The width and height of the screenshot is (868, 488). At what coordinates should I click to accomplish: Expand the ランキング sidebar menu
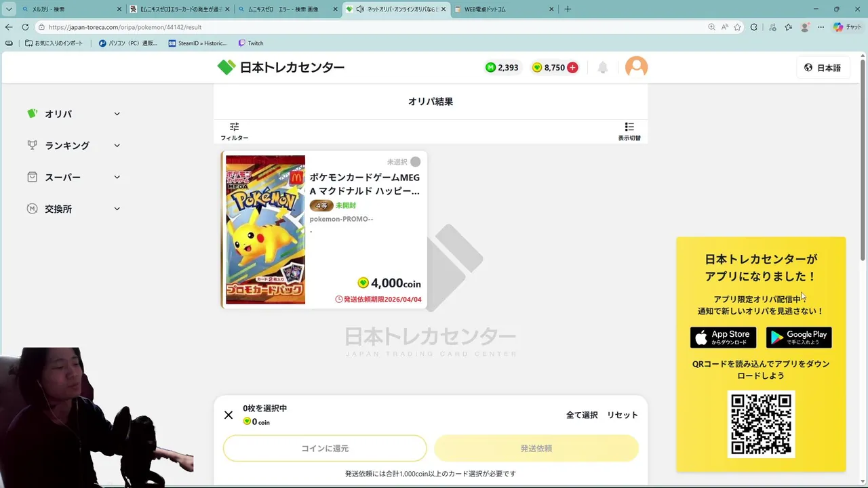coord(73,145)
